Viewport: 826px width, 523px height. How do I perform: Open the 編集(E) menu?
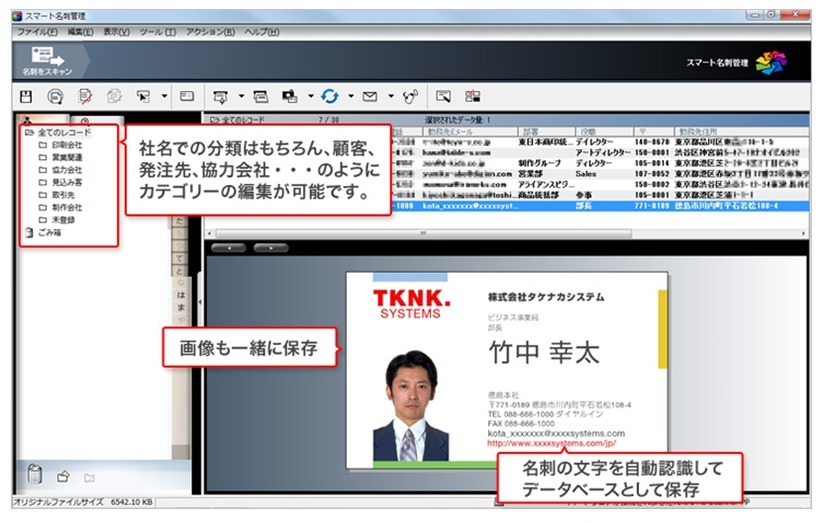[x=80, y=32]
